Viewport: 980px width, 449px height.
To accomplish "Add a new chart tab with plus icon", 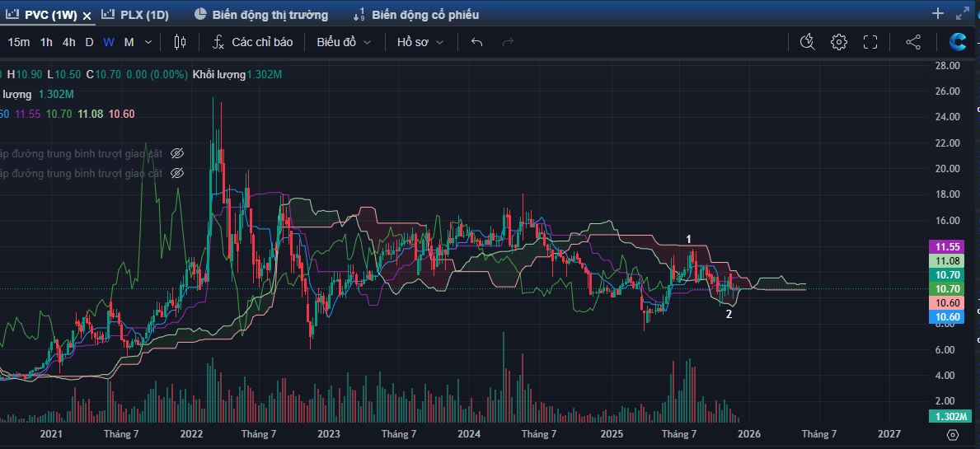I will (937, 13).
